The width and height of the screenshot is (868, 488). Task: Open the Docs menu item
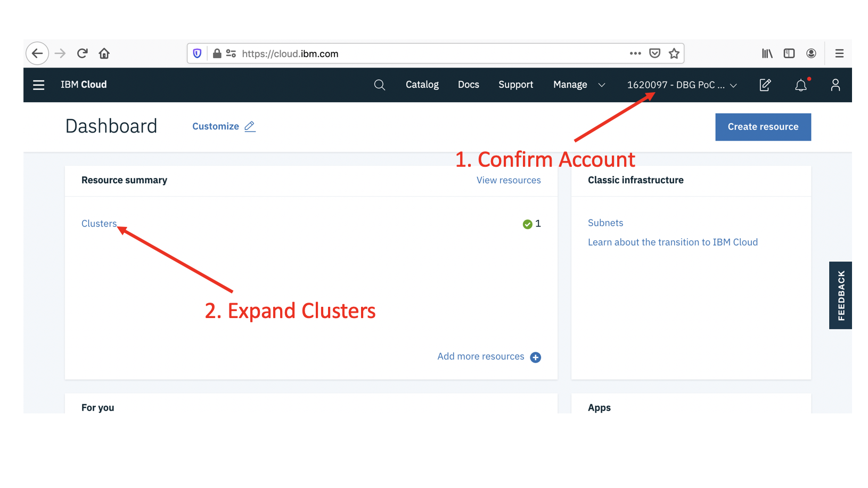[x=469, y=85]
